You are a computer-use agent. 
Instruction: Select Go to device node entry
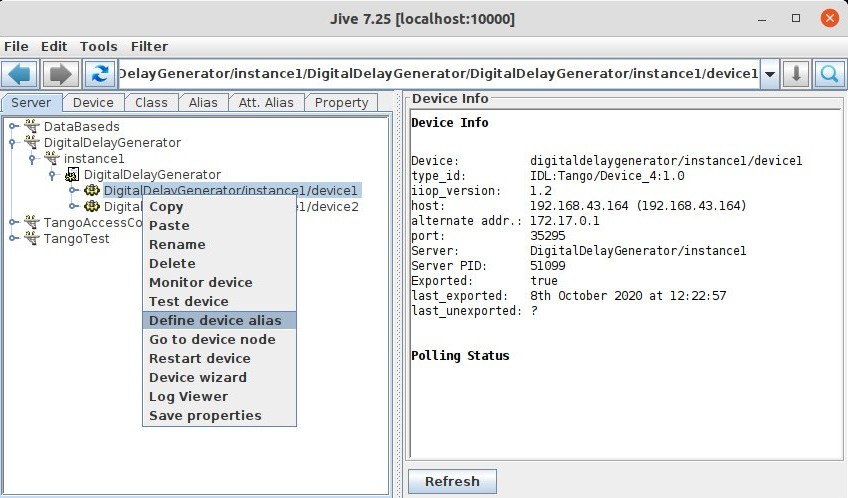(219, 339)
